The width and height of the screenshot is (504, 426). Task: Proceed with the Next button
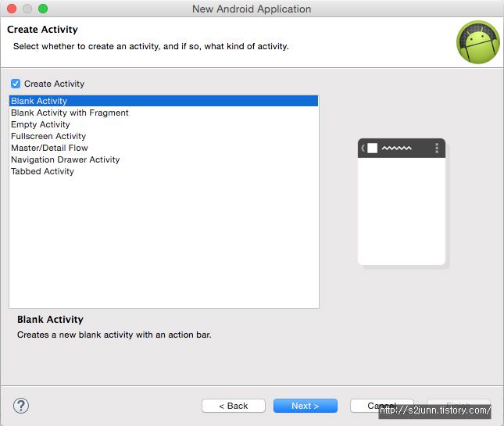[x=306, y=406]
